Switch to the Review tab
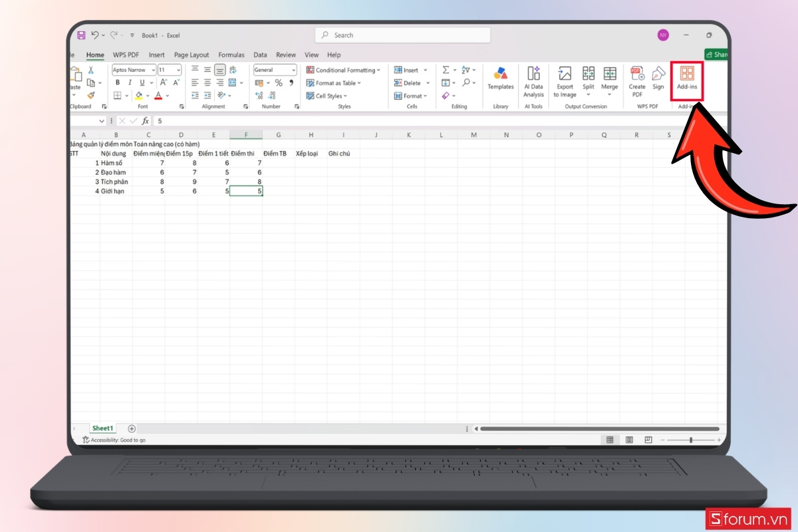Image resolution: width=798 pixels, height=532 pixels. coord(286,55)
